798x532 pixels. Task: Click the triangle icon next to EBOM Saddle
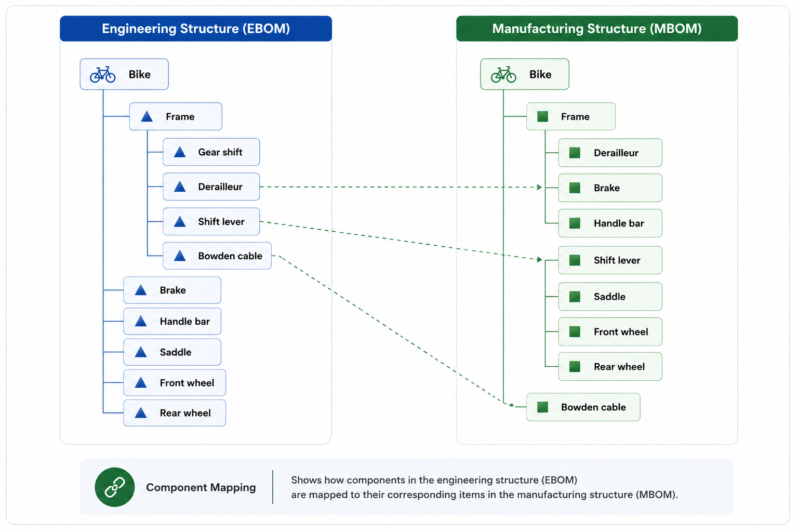[141, 352]
